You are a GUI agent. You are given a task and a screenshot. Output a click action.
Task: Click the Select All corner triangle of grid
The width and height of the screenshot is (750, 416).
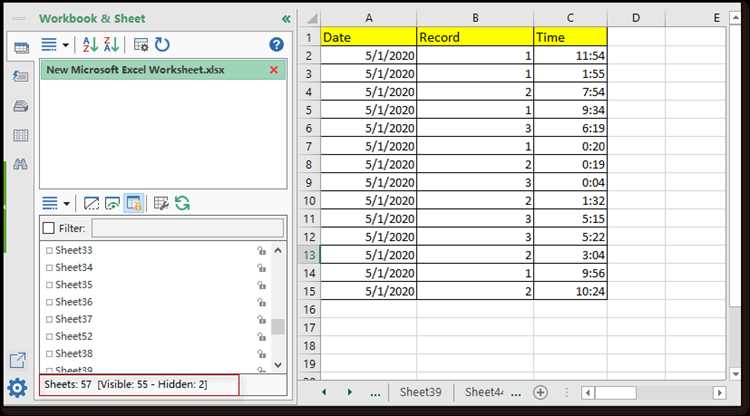(312, 19)
